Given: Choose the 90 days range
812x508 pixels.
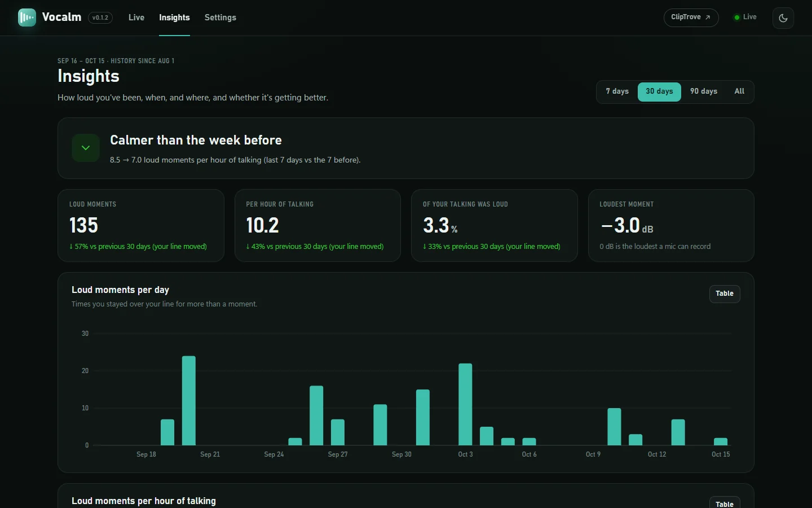Looking at the screenshot, I should tap(704, 91).
